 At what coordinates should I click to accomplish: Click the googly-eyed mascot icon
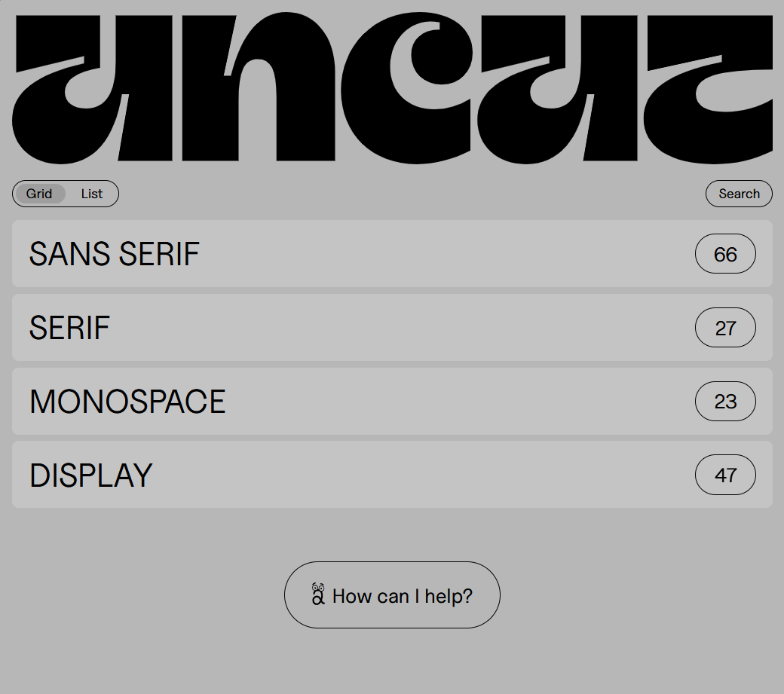point(318,594)
